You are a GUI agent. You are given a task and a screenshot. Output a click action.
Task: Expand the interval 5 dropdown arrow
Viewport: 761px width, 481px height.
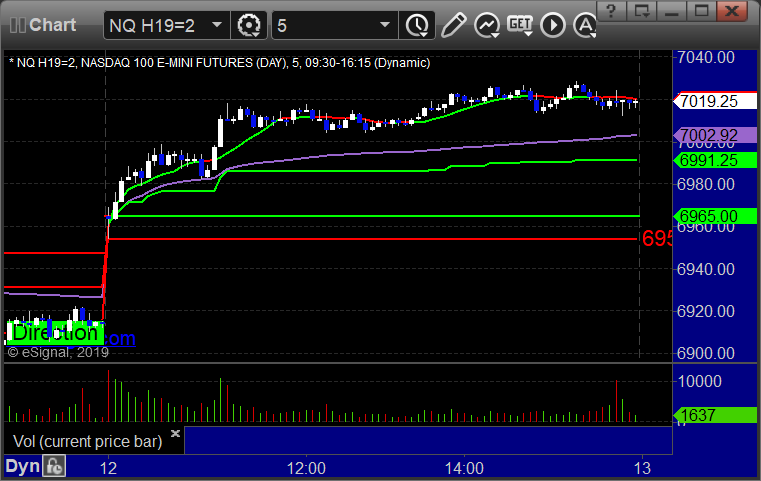(385, 25)
